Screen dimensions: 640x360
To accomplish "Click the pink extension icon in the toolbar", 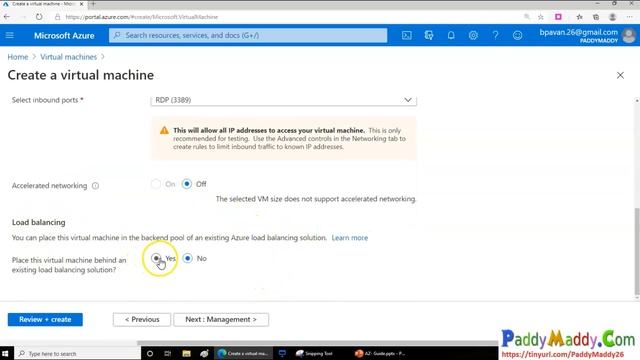I will 558,17.
